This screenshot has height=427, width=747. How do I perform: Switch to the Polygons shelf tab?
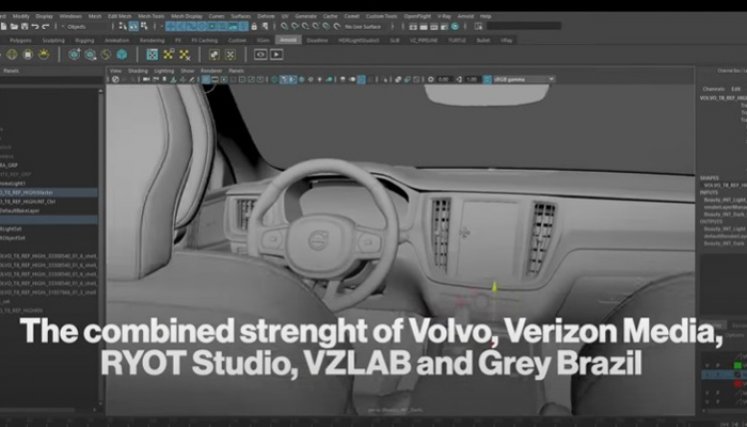20,41
